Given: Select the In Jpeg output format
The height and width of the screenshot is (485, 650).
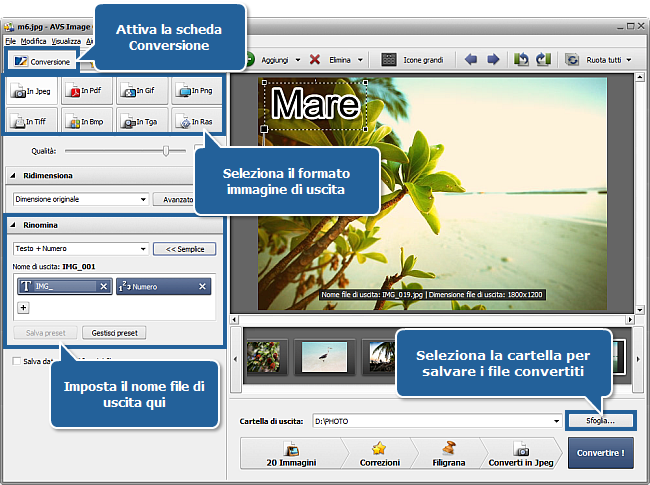Looking at the screenshot, I should [x=32, y=92].
